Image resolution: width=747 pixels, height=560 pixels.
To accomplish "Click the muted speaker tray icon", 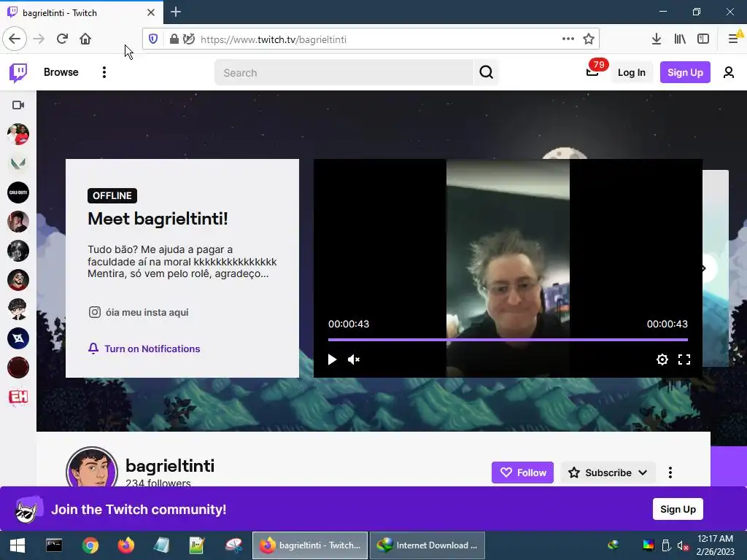I will click(683, 545).
